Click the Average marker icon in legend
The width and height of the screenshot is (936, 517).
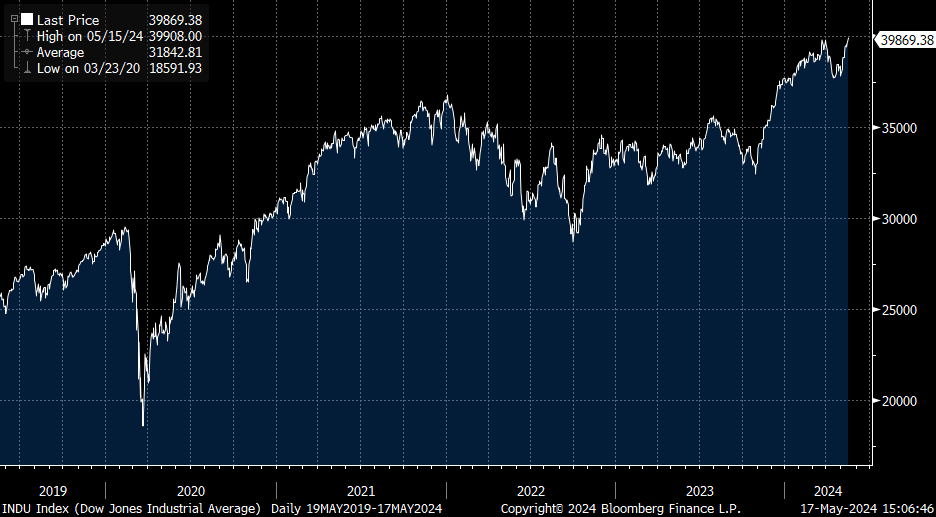pyautogui.click(x=26, y=52)
